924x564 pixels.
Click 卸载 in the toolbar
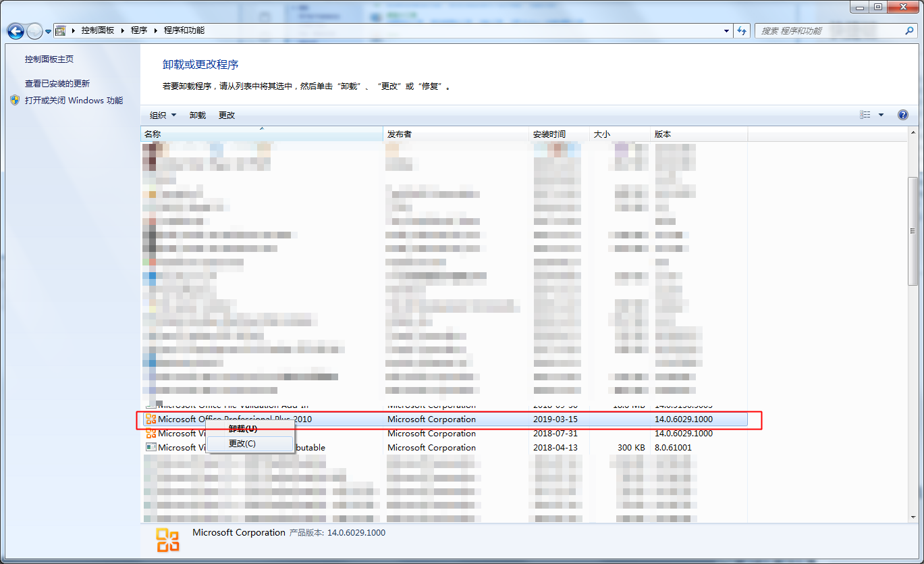[x=198, y=116]
